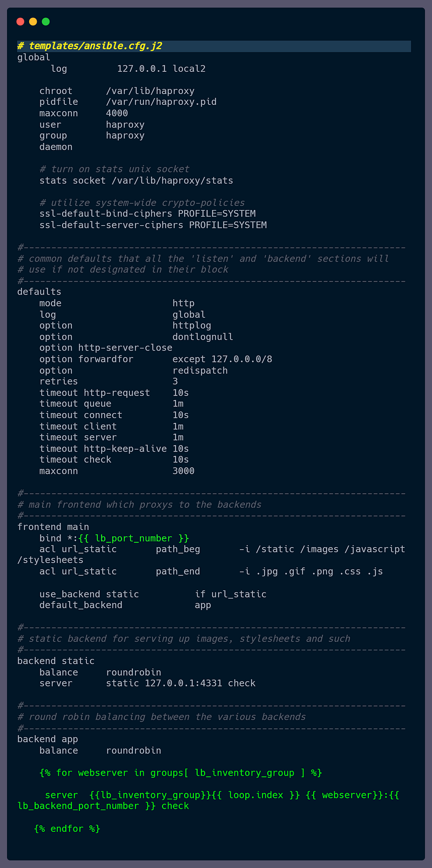Click the 'use_backend static' directive
432x868 pixels.
point(89,594)
